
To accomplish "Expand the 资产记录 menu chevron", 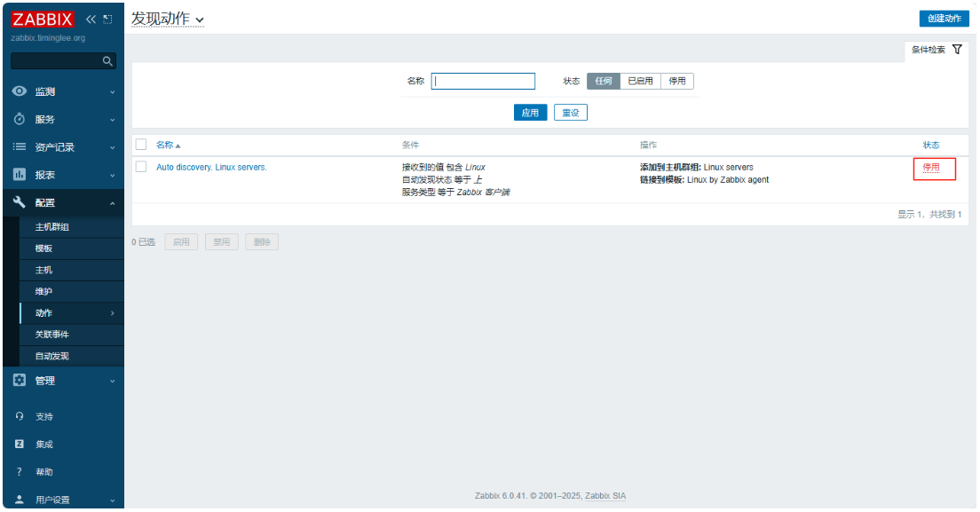I will pos(113,147).
